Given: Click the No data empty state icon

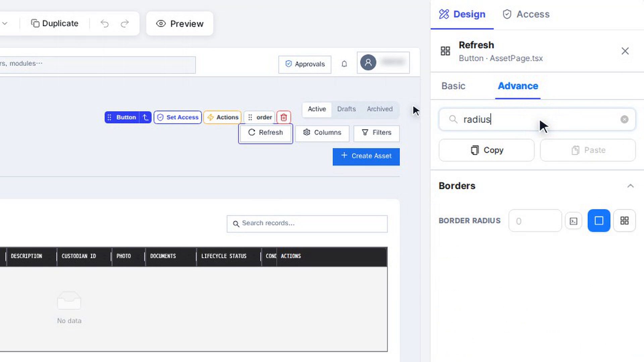Looking at the screenshot, I should pos(69,301).
